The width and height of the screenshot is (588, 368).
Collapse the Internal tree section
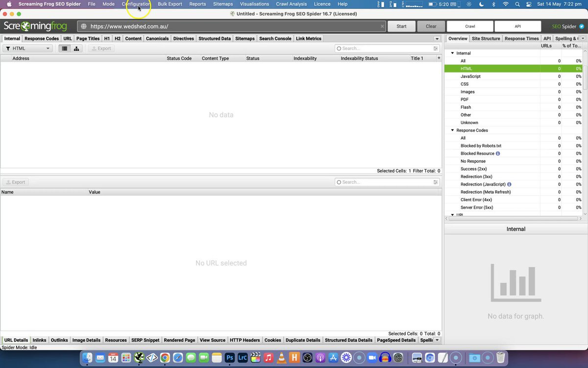[452, 53]
